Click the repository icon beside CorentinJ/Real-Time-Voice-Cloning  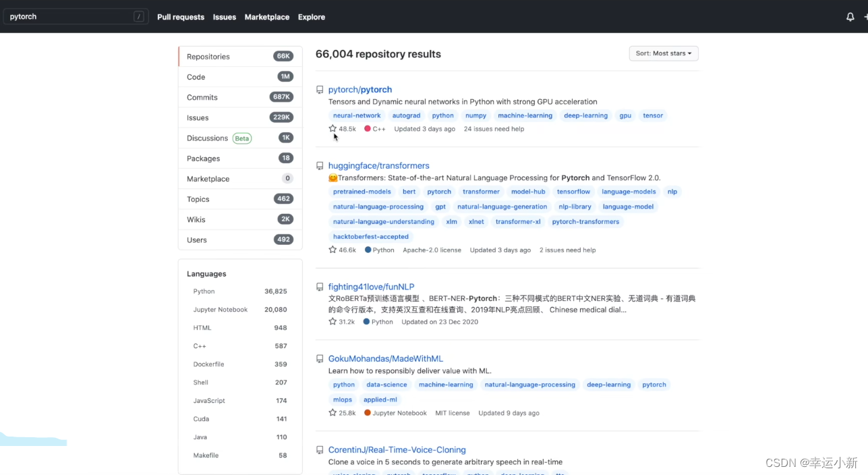320,450
